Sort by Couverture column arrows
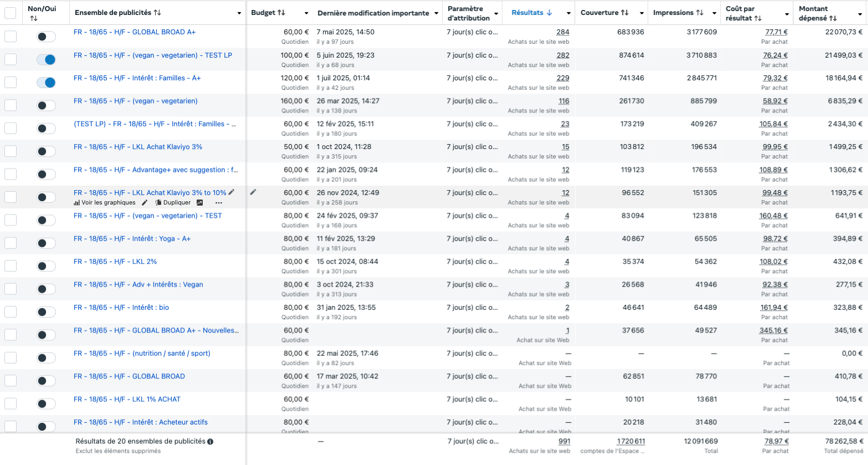 (x=625, y=13)
